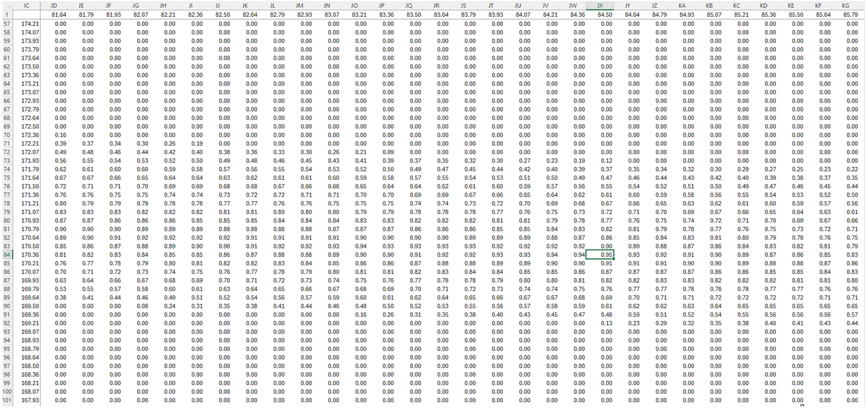Select row header 92
This screenshot has width=868, height=414.
click(6, 323)
